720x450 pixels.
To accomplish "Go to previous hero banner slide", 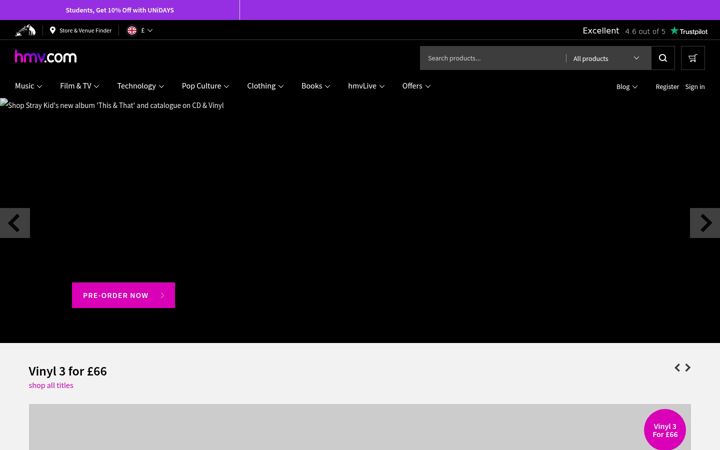I will (15, 223).
